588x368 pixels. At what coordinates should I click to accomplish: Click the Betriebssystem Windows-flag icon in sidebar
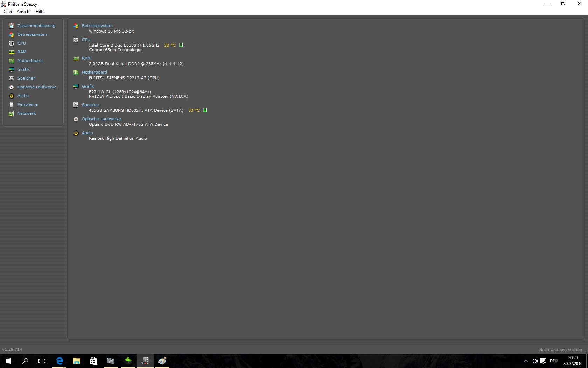[12, 34]
